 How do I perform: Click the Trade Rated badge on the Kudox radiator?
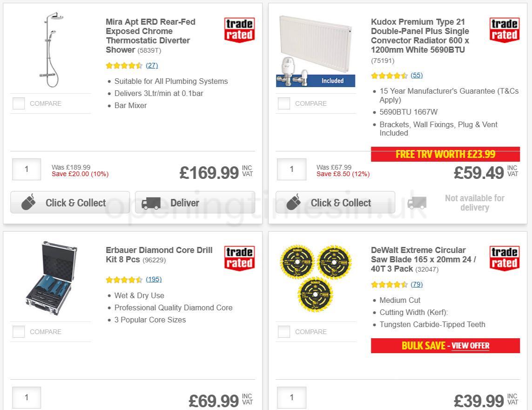(x=505, y=29)
